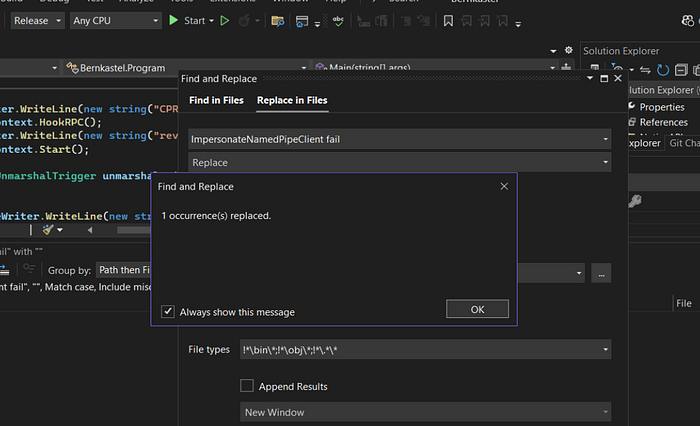Screen dimensions: 700x426
Task: Click the dimmed results tree view icon
Action: (x=29, y=268)
